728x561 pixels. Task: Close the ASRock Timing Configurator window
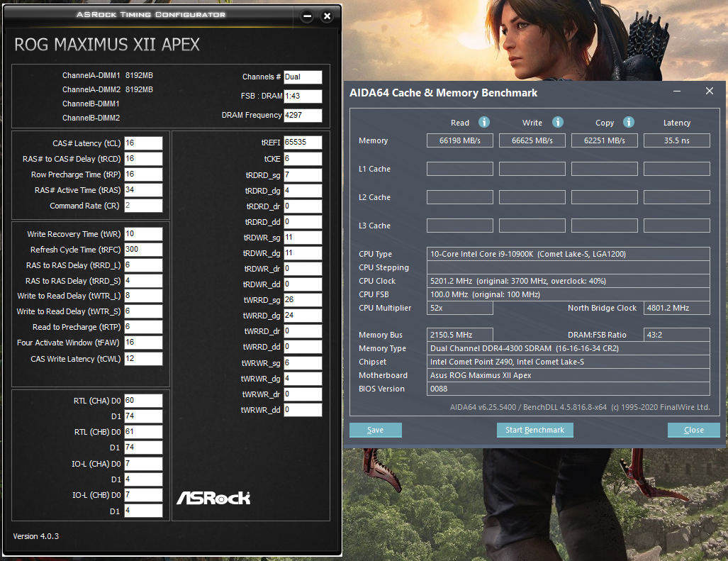327,16
